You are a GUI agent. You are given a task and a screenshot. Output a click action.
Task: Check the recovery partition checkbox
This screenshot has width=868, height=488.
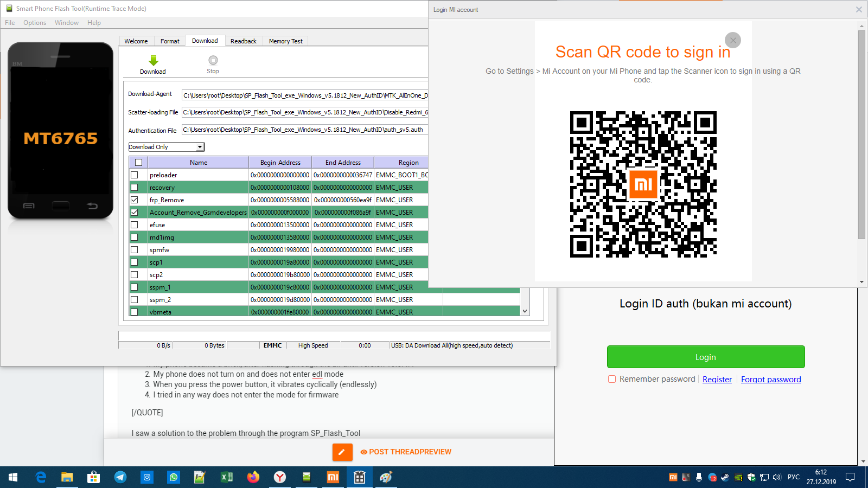click(135, 188)
